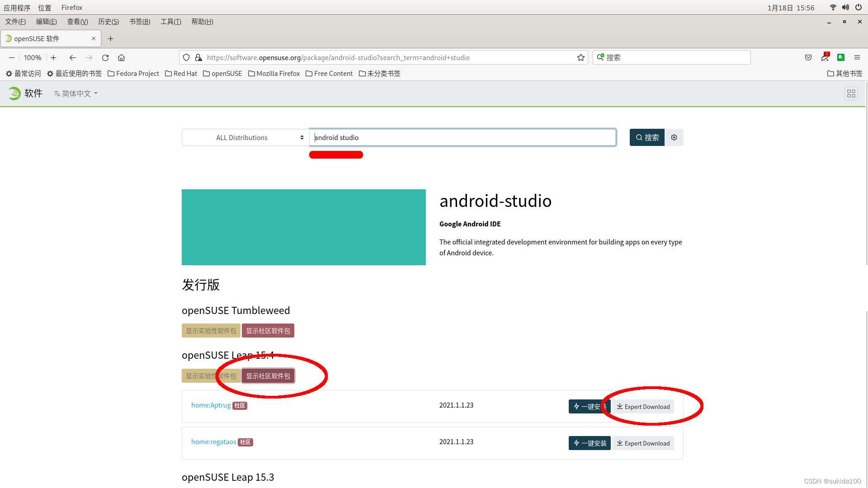Go forward with the forward arrow

(x=89, y=57)
